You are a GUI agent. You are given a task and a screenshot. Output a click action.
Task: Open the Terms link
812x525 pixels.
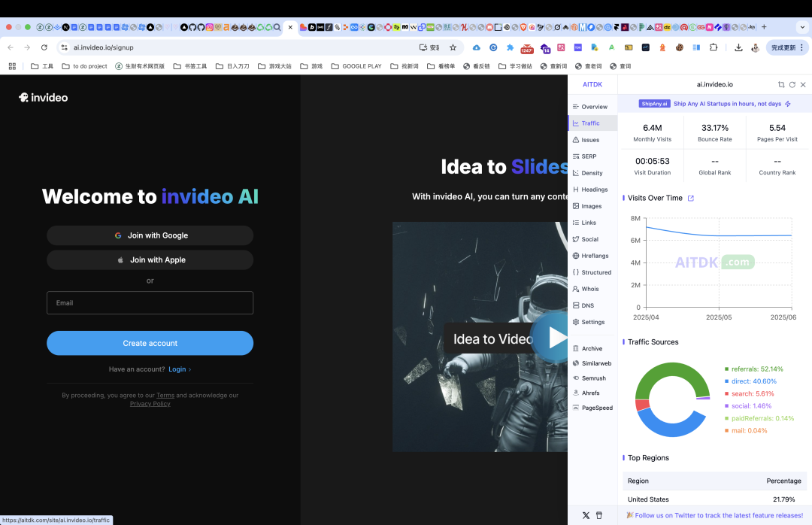point(165,396)
